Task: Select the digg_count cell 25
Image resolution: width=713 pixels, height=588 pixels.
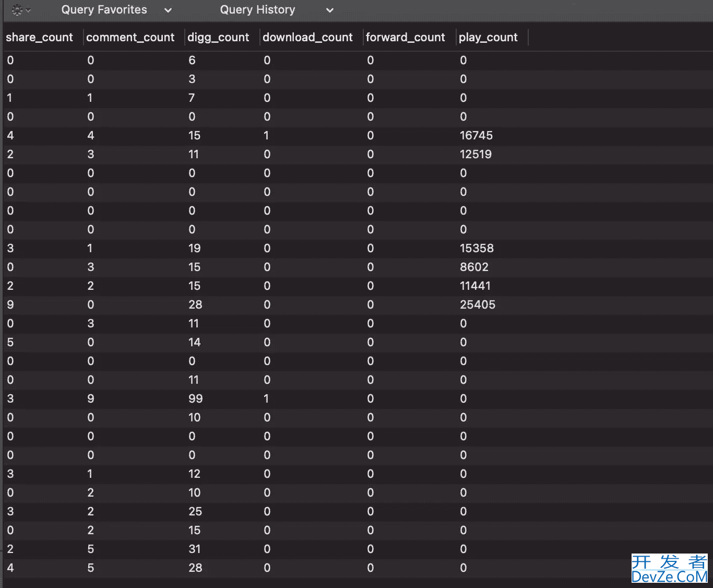Action: point(195,512)
